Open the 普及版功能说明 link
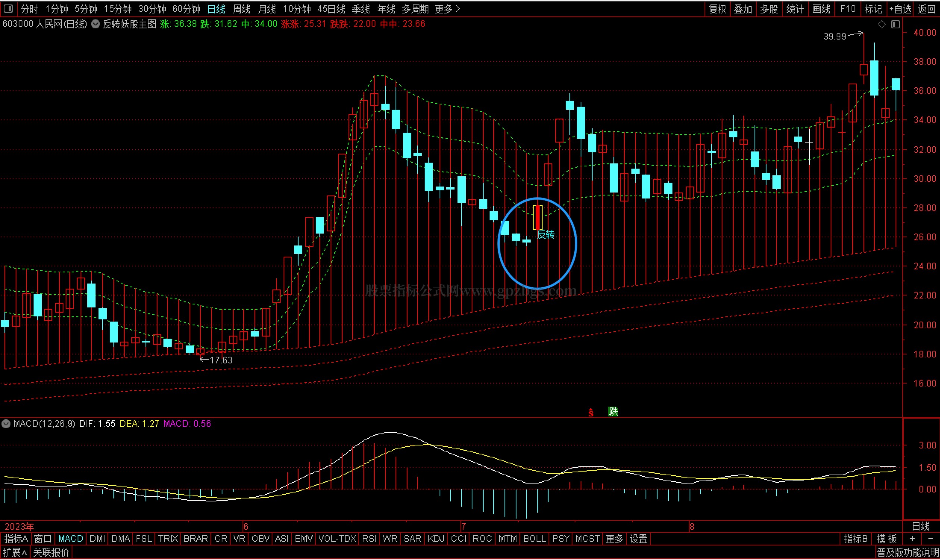The width and height of the screenshot is (940, 560). (x=908, y=553)
